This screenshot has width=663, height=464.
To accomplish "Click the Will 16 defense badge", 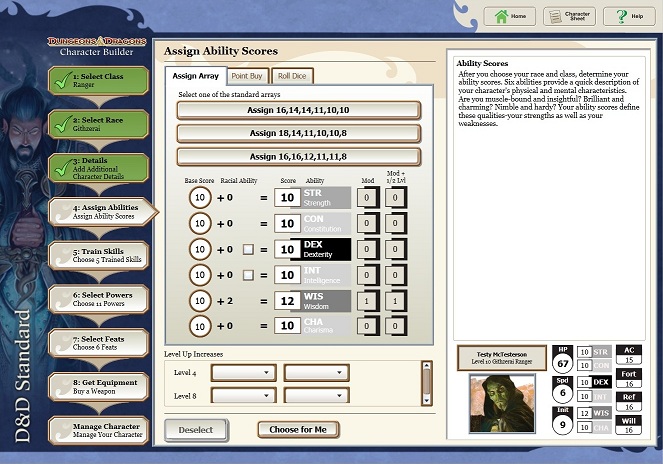I will (x=629, y=426).
